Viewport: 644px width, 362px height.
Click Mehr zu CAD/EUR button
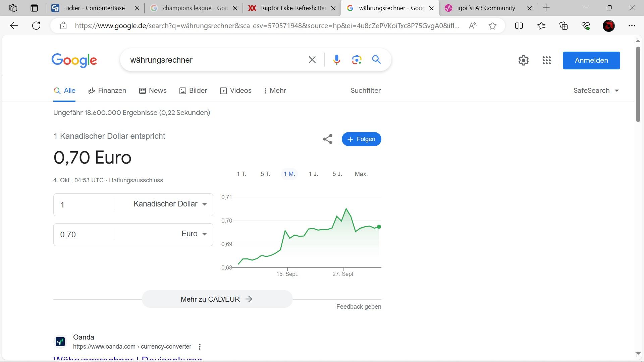(217, 299)
